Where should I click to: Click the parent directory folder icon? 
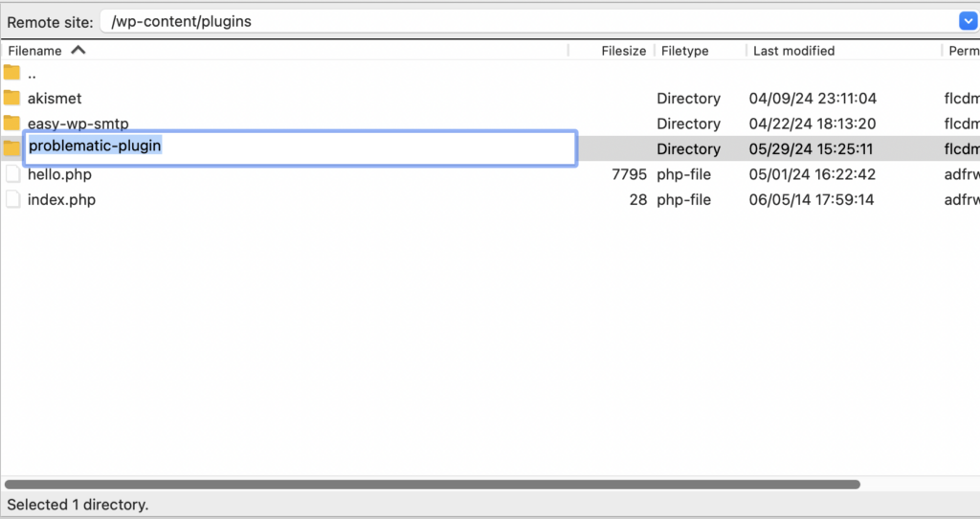click(x=11, y=73)
